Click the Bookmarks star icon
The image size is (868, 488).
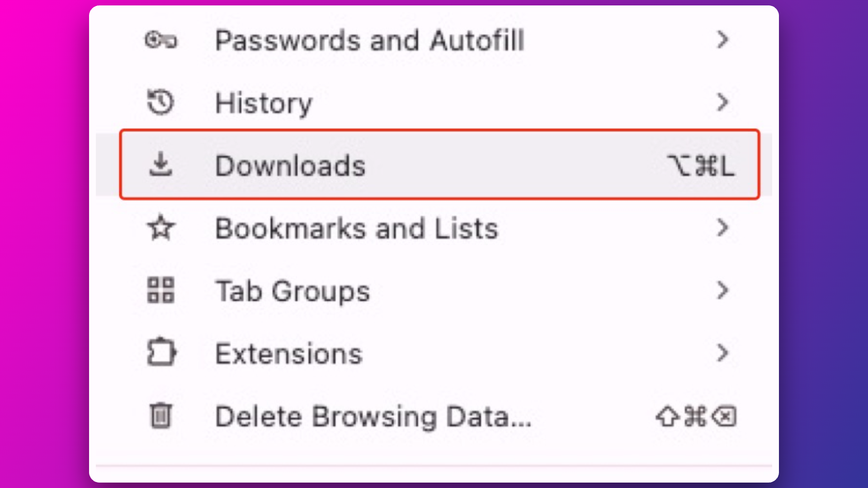tap(160, 228)
